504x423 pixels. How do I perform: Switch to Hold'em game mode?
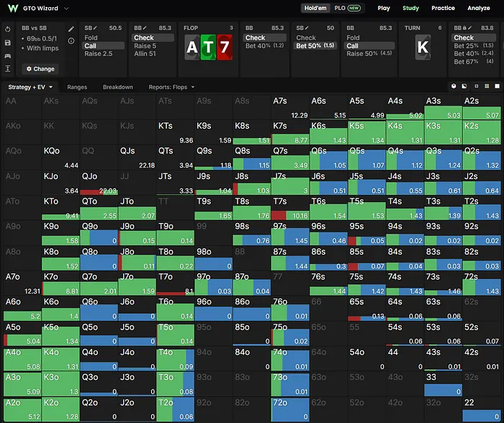315,8
